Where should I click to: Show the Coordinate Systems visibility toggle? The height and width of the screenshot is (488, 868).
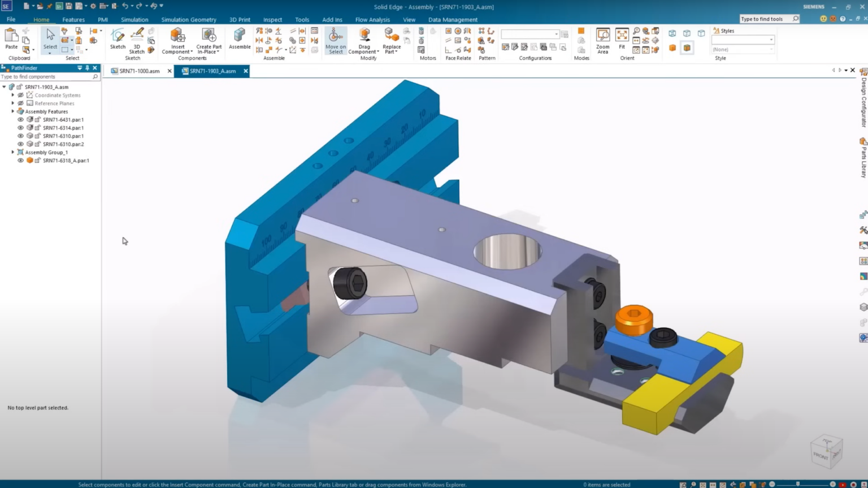coord(20,95)
